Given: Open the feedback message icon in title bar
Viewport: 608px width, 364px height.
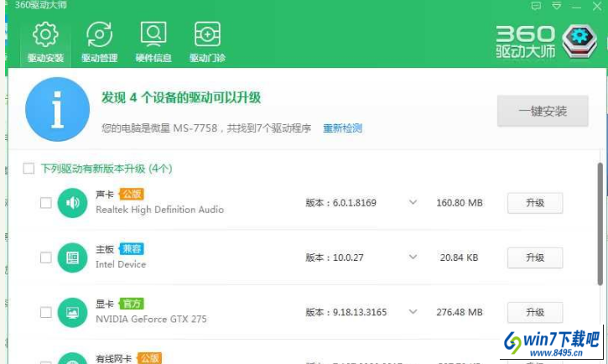Looking at the screenshot, I should (536, 6).
